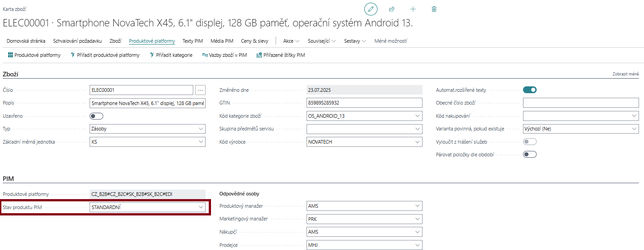Switch to the Texty PIM tab

[x=192, y=41]
